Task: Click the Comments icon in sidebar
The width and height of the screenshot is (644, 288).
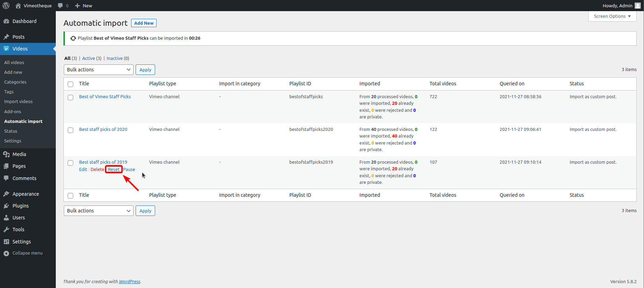Action: click(6, 178)
